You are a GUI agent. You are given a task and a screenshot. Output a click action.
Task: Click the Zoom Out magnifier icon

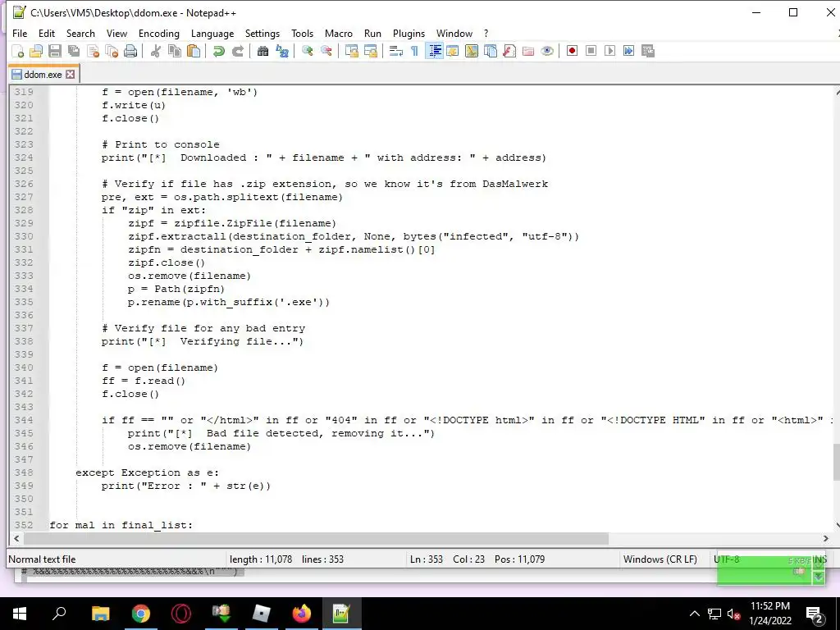pos(326,51)
